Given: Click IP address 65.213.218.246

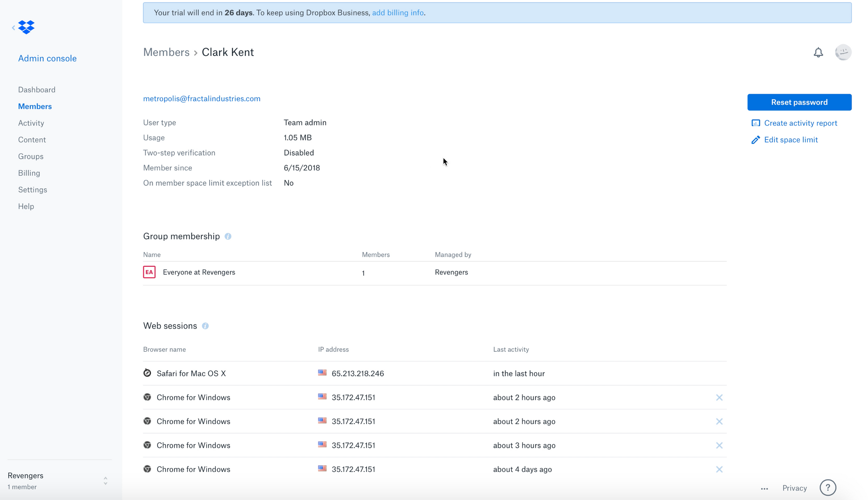Looking at the screenshot, I should point(358,373).
